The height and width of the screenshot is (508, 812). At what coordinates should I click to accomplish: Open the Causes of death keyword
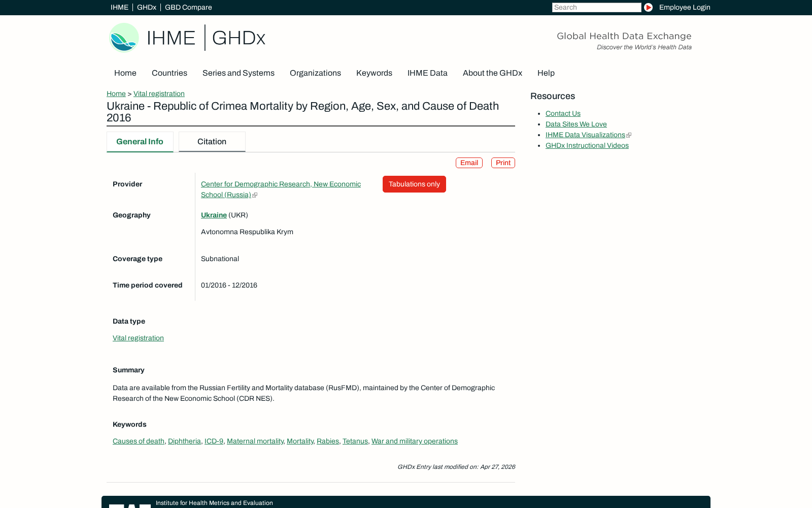pos(139,441)
